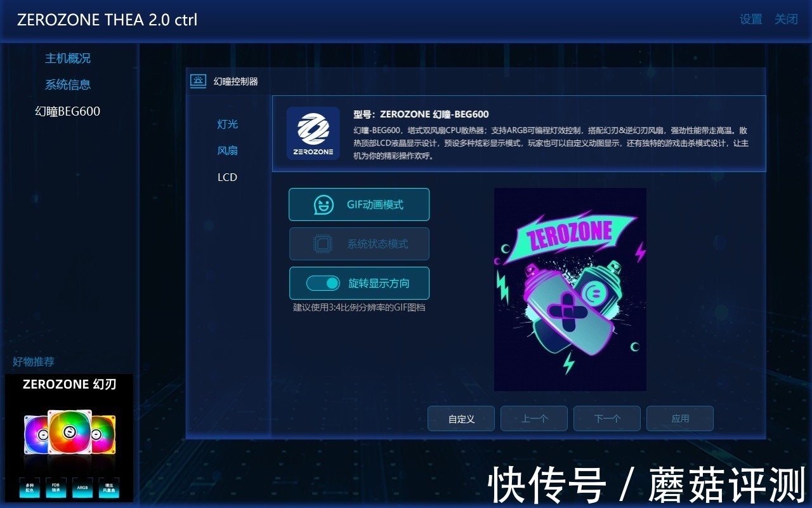
Task: Click the chip icon on 系统状态模式
Action: (x=324, y=244)
